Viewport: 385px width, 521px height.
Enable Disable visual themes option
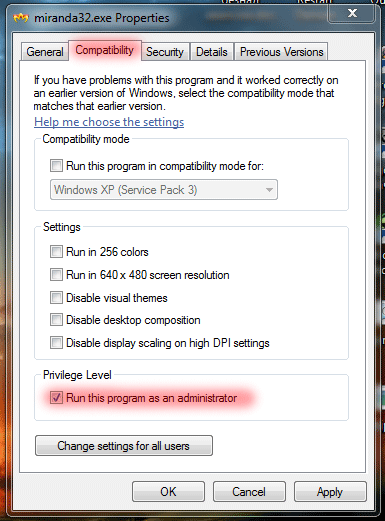(x=56, y=297)
